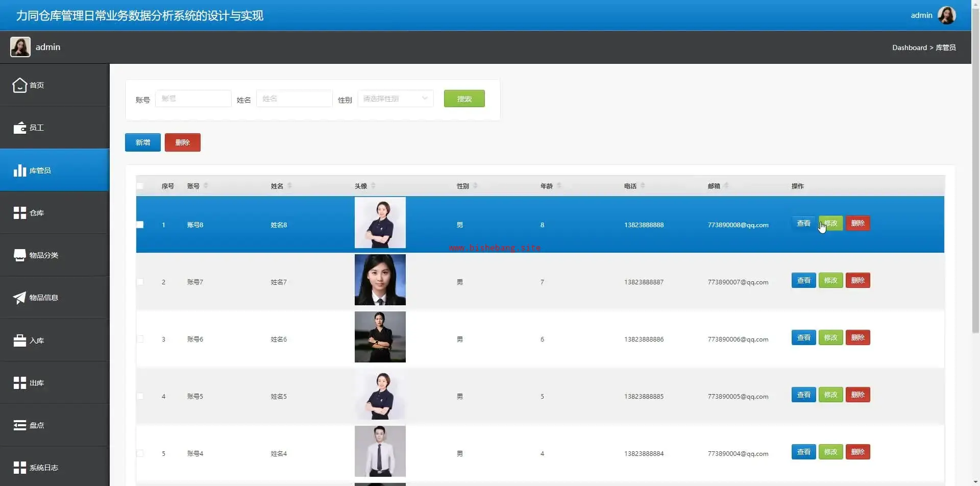
Task: Open the 物品信息 menu item
Action: (x=55, y=298)
